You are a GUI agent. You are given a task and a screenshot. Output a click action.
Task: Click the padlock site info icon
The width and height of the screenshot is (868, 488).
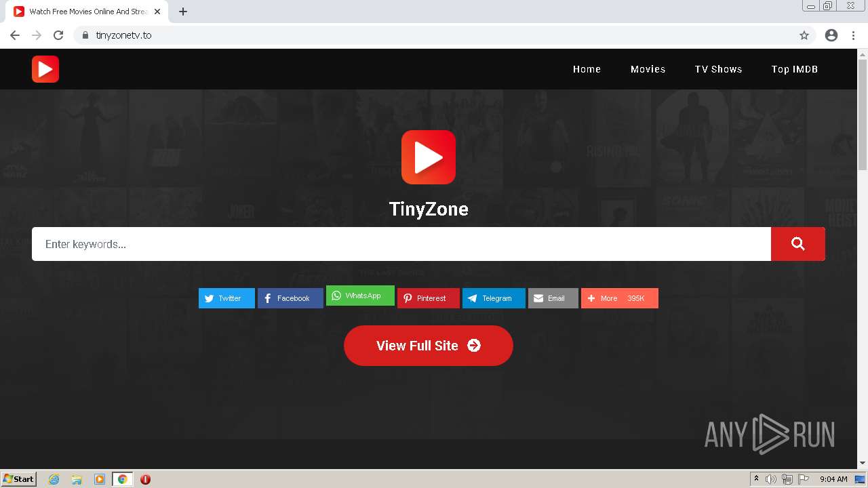85,35
